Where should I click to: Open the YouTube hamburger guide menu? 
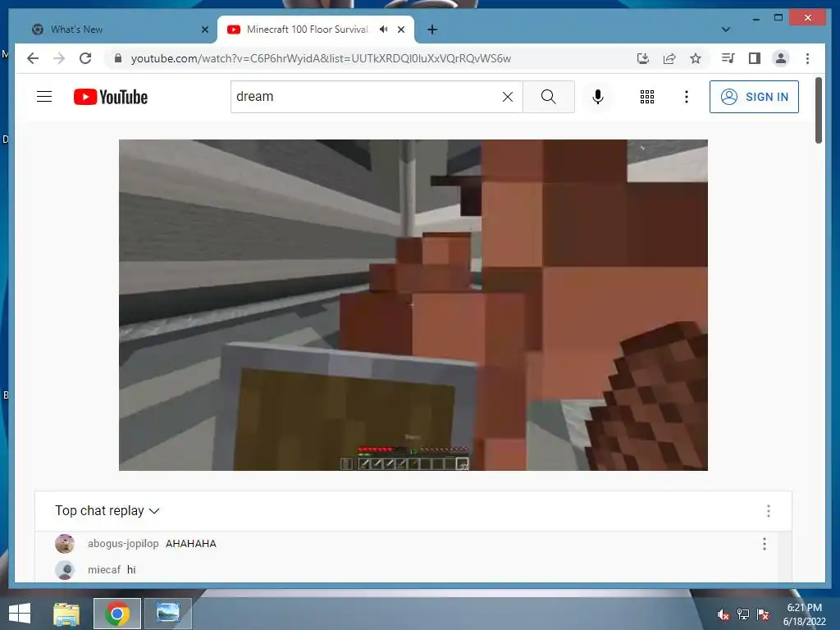(x=44, y=97)
